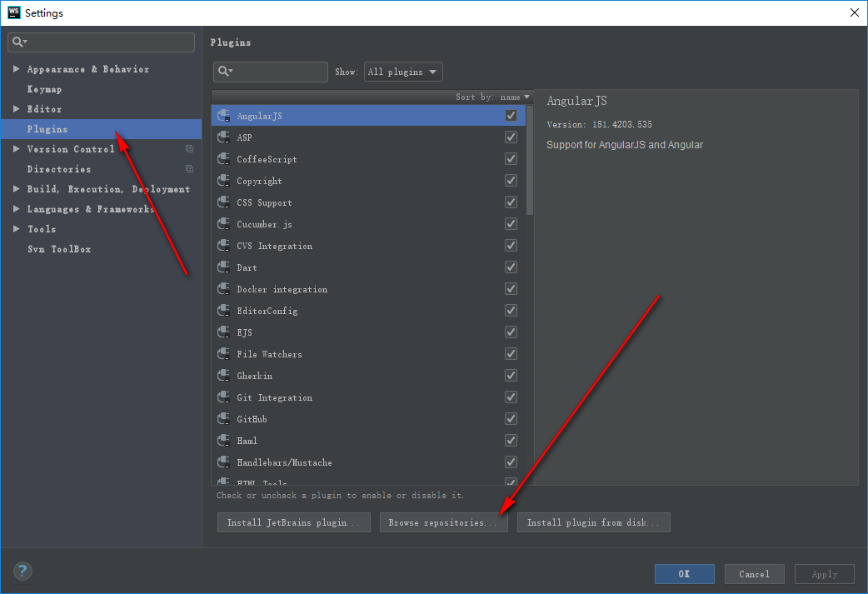The height and width of the screenshot is (594, 868).
Task: Disable the AngularJS plugin checkbox
Action: (x=511, y=115)
